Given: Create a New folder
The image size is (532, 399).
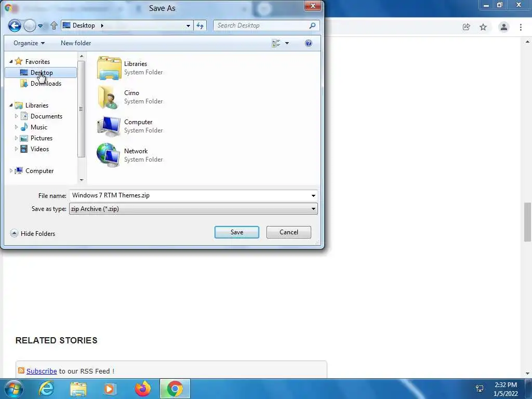Looking at the screenshot, I should pos(76,43).
